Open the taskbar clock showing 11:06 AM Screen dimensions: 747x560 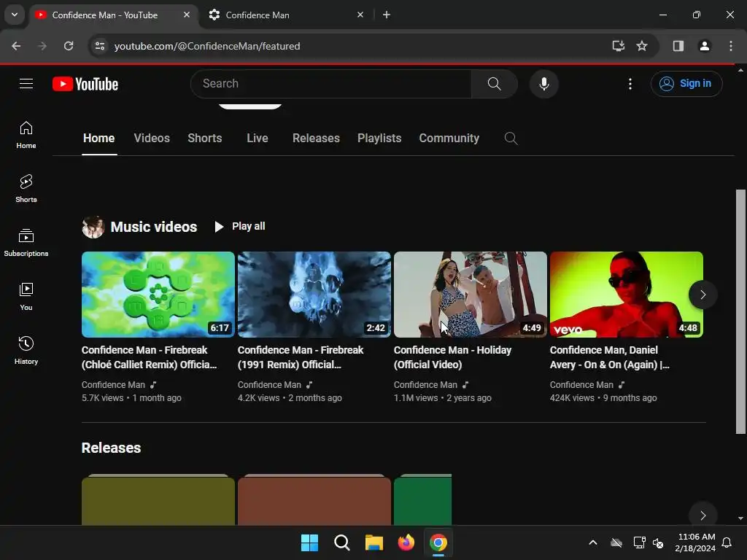695,542
